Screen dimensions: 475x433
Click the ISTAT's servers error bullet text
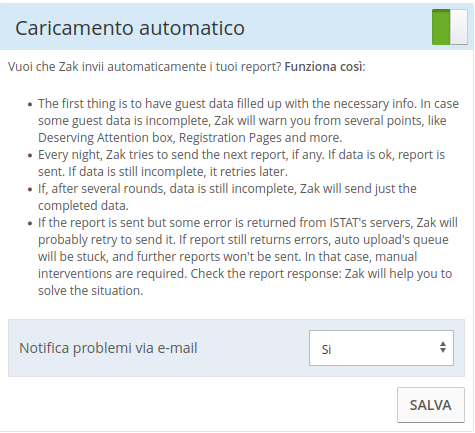[248, 257]
